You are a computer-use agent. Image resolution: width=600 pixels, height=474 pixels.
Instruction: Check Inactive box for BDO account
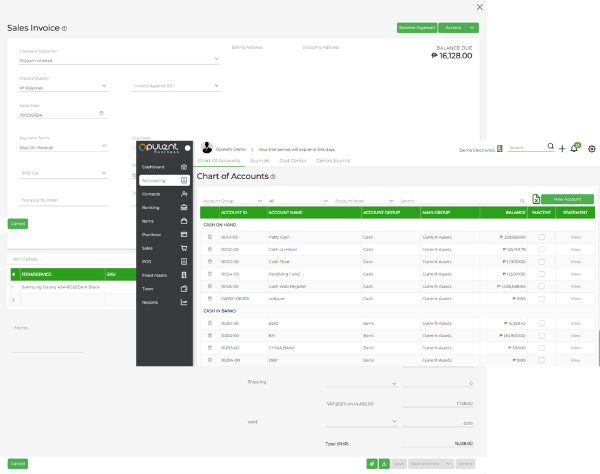click(x=542, y=323)
